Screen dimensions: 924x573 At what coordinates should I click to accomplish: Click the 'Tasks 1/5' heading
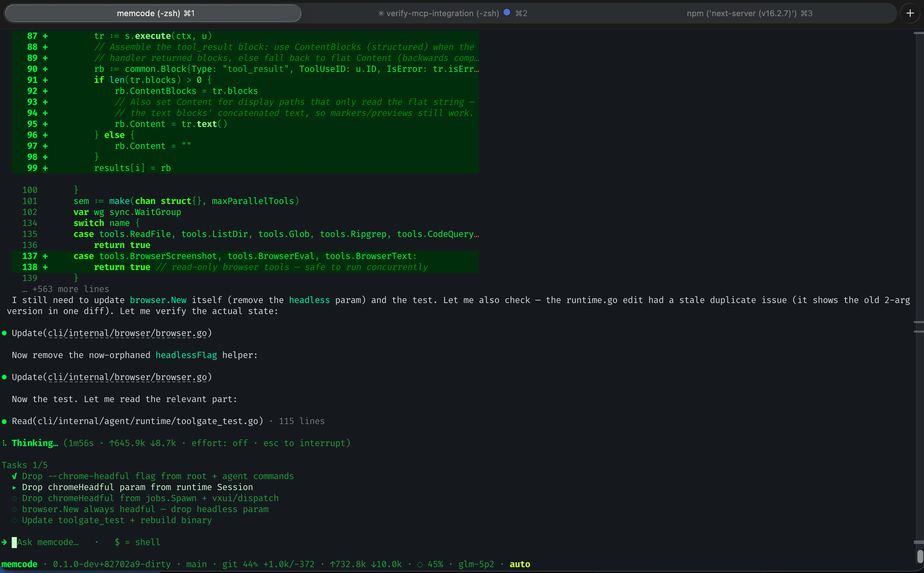click(x=25, y=465)
